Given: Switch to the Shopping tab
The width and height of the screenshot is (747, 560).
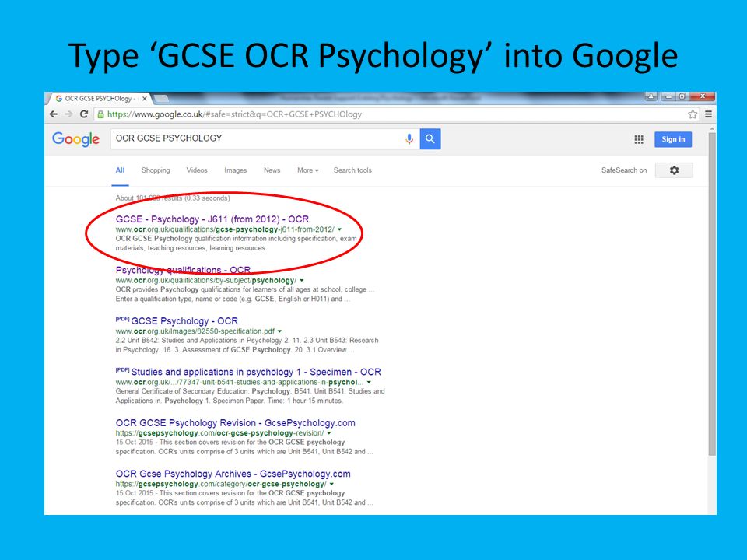Looking at the screenshot, I should click(156, 170).
